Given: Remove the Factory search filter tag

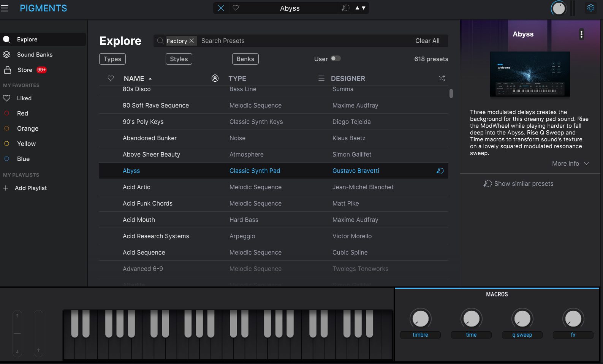Looking at the screenshot, I should [192, 41].
